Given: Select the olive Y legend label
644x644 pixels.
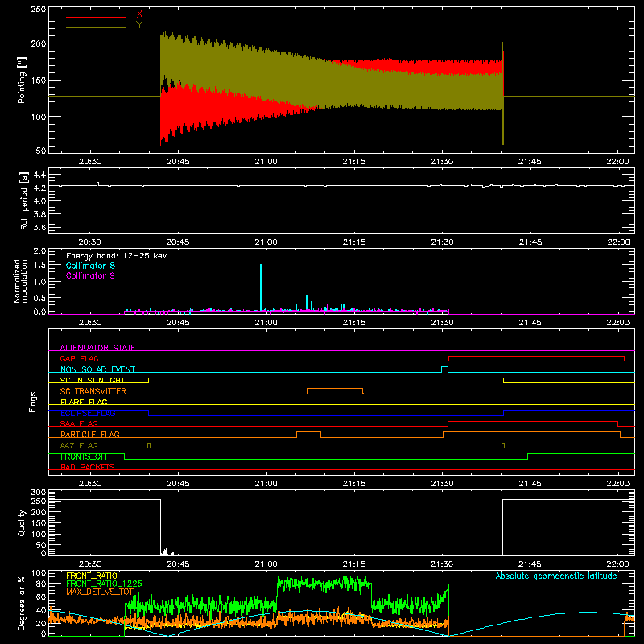Looking at the screenshot, I should (139, 25).
